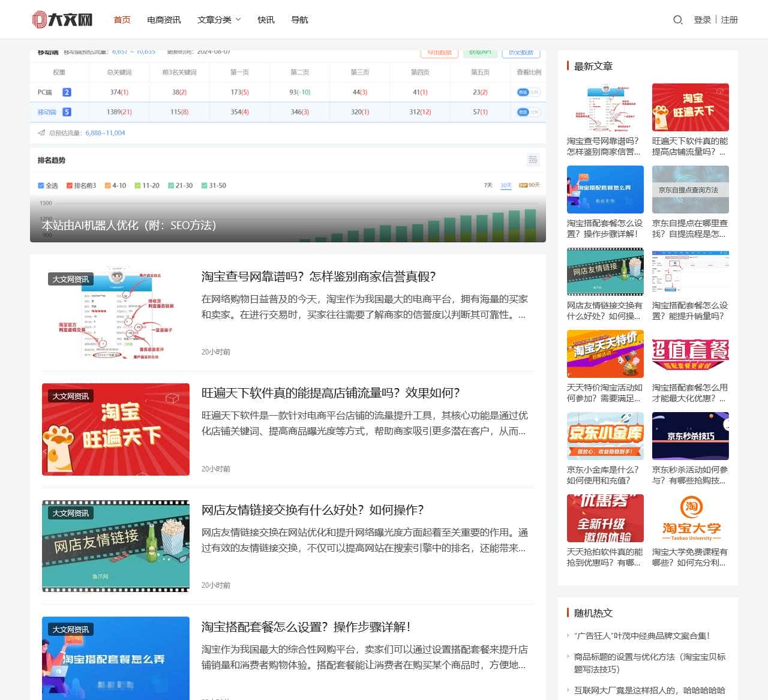Image resolution: width=768 pixels, height=700 pixels.
Task: Click the chart options icon in 排名趋势 panel
Action: [533, 160]
